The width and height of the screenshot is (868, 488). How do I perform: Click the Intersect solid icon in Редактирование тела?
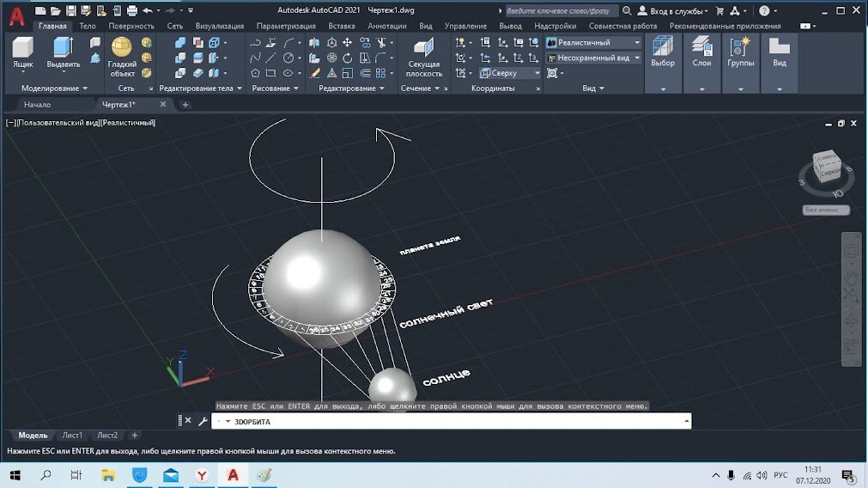tap(180, 73)
